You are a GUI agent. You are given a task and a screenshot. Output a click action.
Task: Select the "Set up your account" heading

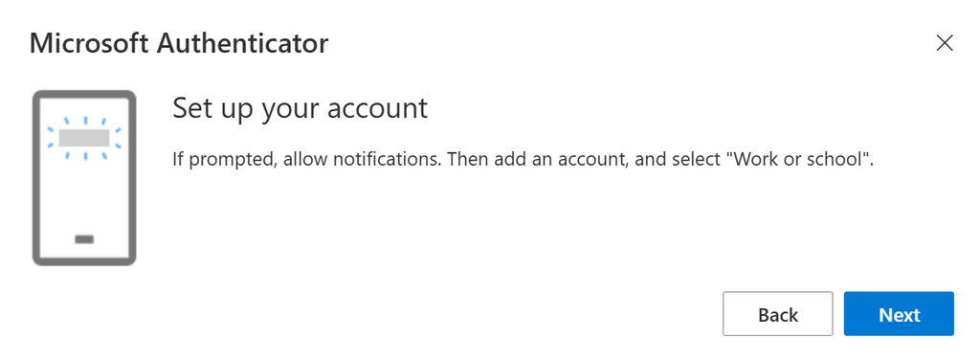pyautogui.click(x=300, y=108)
